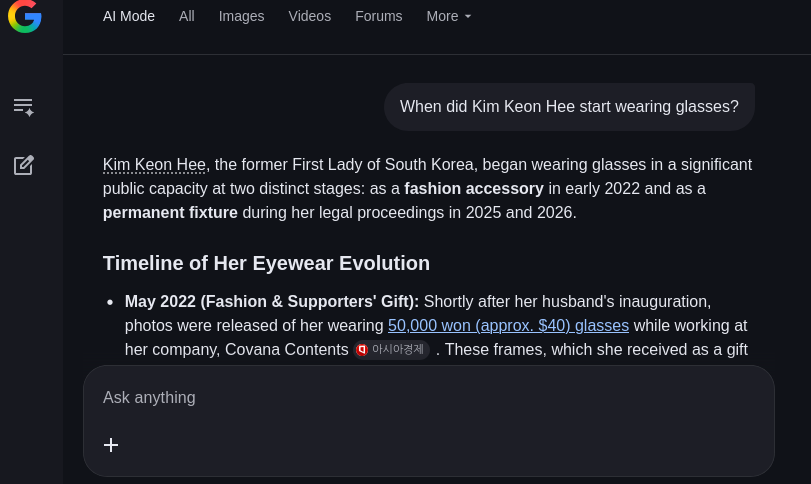811x484 pixels.
Task: Click the "Timeline of Her Eyewear Evolution" heading
Action: (266, 263)
